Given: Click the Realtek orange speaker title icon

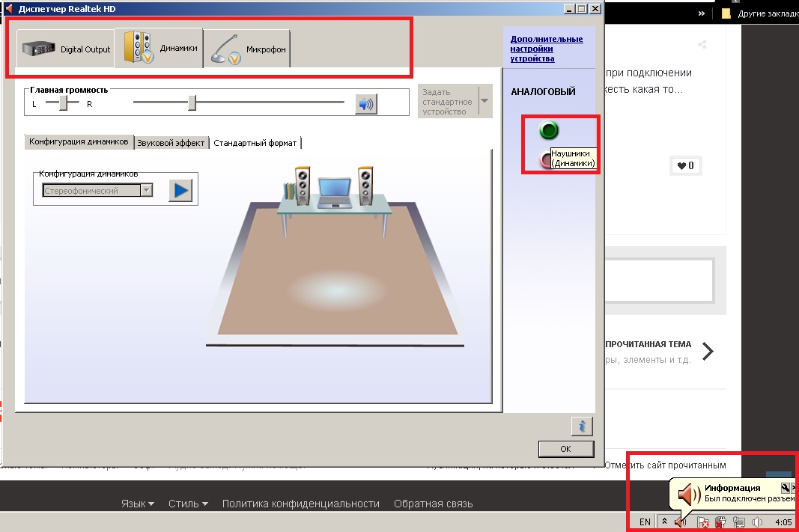Looking at the screenshot, I should [x=9, y=9].
